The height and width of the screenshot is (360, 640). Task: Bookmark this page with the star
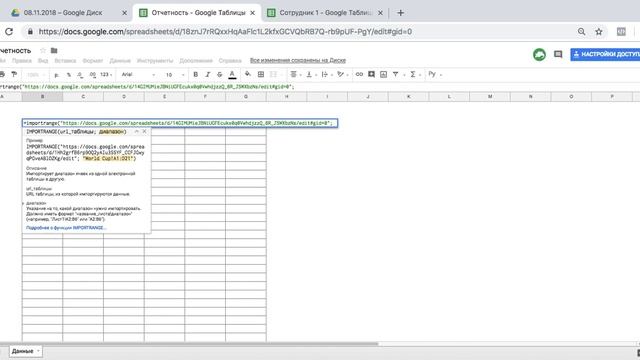tap(599, 31)
